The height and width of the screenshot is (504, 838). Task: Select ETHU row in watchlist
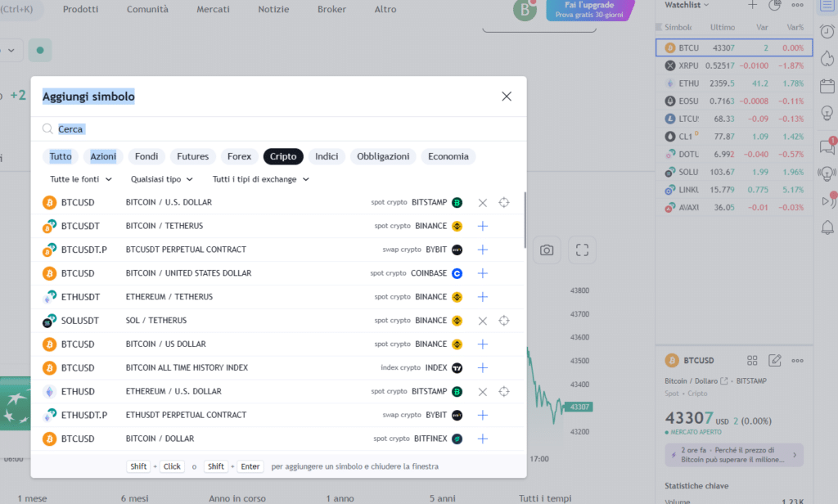coord(734,83)
